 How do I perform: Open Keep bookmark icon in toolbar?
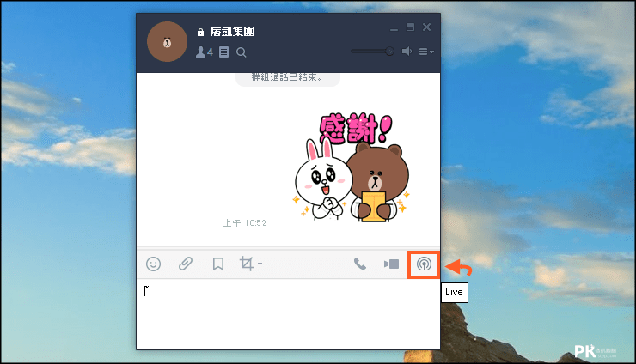(218, 264)
